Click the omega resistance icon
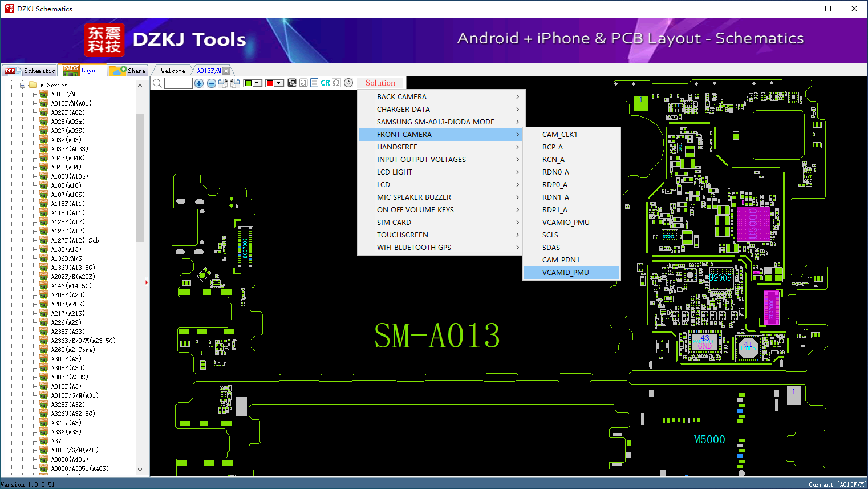The image size is (868, 489). pyautogui.click(x=336, y=83)
